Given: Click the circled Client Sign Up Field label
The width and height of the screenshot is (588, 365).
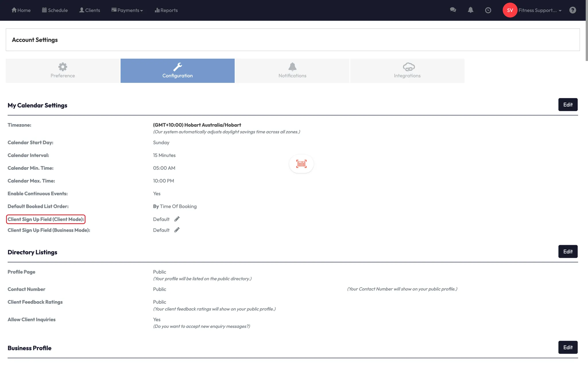Looking at the screenshot, I should [x=46, y=219].
